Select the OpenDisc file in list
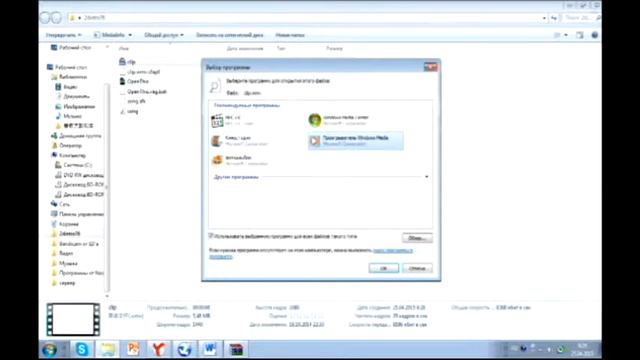The width and height of the screenshot is (640, 360). click(x=134, y=81)
